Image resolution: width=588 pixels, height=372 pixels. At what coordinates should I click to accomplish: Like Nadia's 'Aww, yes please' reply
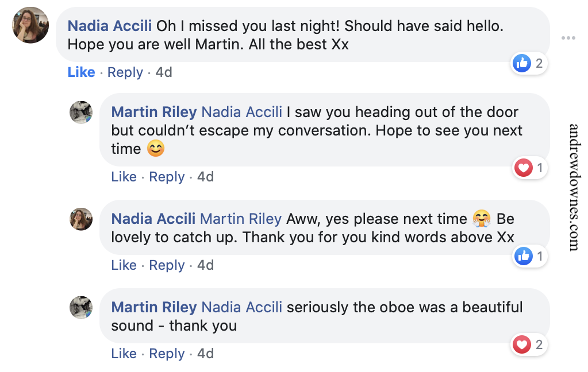pyautogui.click(x=124, y=265)
